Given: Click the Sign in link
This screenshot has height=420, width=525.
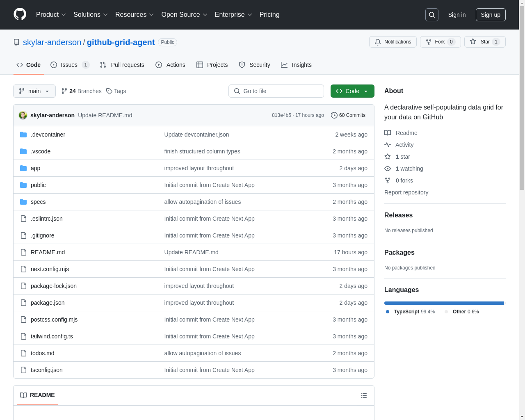Looking at the screenshot, I should tap(457, 15).
